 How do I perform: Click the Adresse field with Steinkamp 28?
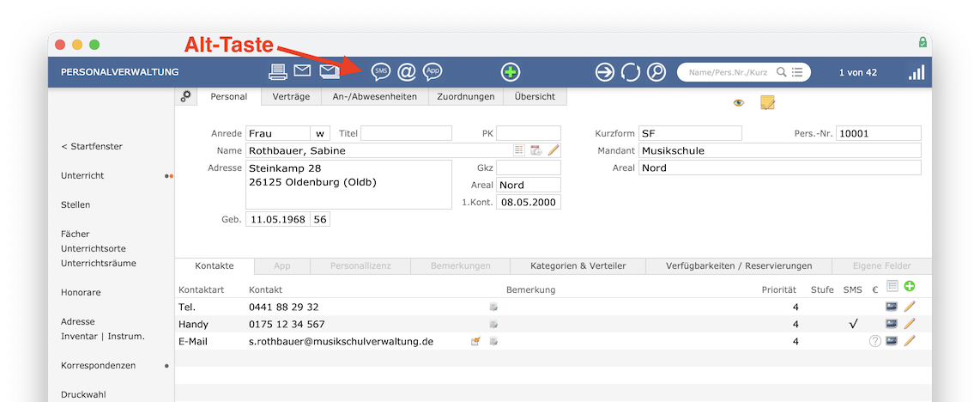pyautogui.click(x=348, y=185)
